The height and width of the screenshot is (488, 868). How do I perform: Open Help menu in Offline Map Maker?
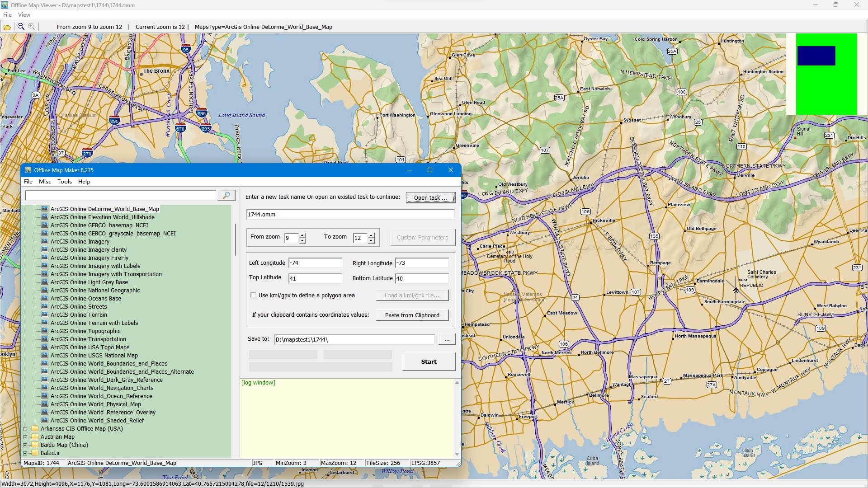[84, 182]
